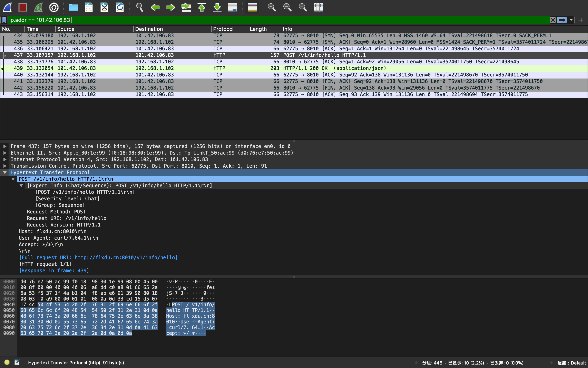The width and height of the screenshot is (588, 368).
Task: Select packet 439 HTTP 200 OK row
Action: pos(294,68)
